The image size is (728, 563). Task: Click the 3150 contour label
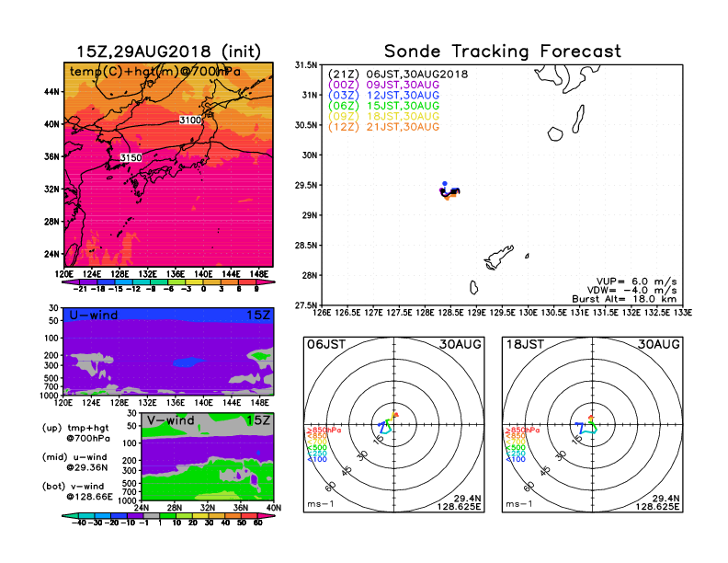pyautogui.click(x=131, y=158)
